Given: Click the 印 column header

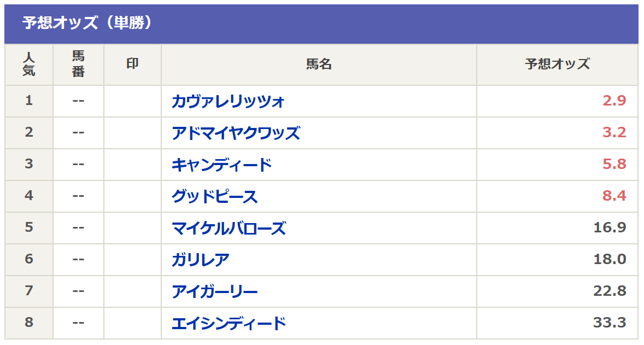Looking at the screenshot, I should [x=132, y=63].
